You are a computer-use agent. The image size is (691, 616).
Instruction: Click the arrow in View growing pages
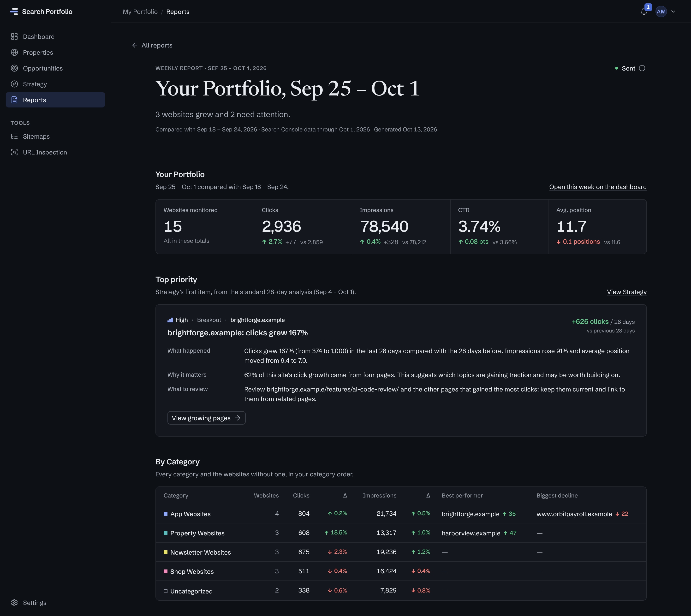point(238,418)
